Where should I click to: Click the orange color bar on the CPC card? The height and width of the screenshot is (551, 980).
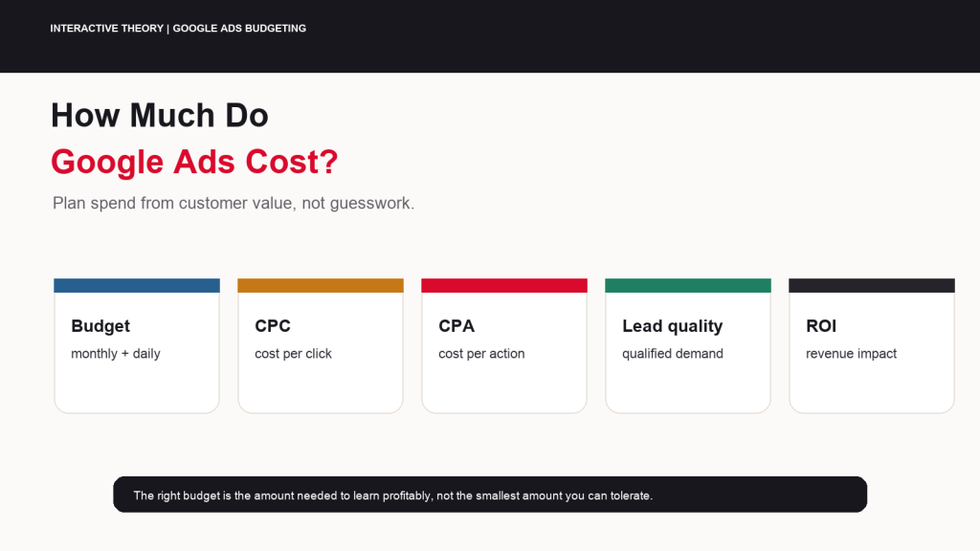coord(321,285)
